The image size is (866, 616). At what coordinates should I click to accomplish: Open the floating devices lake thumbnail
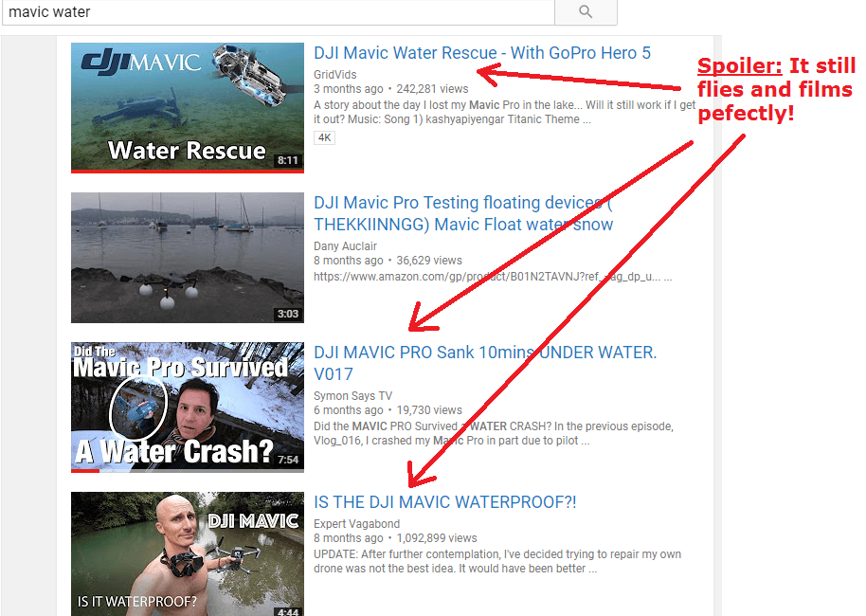point(188,258)
